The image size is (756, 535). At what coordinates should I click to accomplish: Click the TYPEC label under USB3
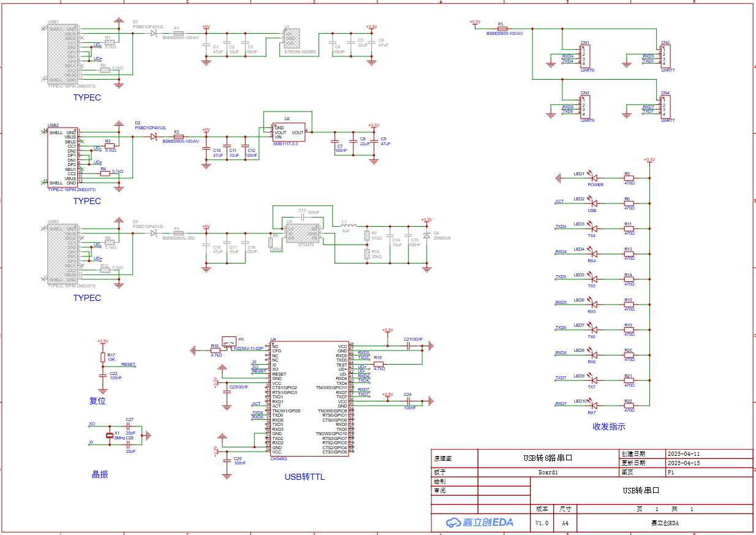coord(87,298)
